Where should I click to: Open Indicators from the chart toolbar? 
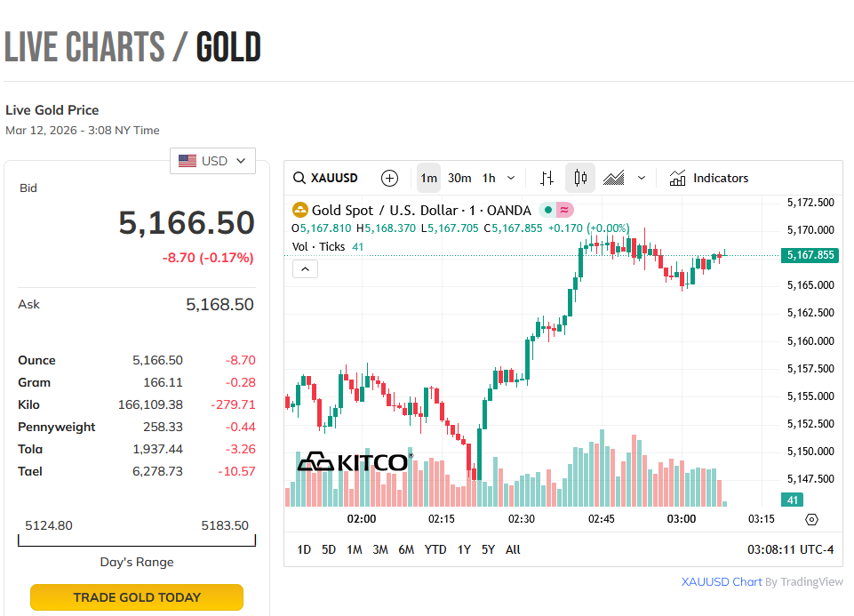(708, 178)
